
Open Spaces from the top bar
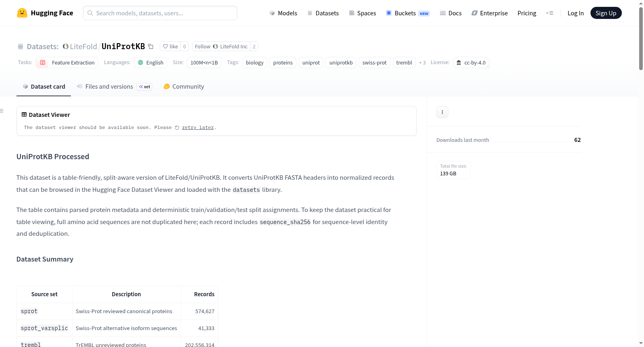pos(363,13)
